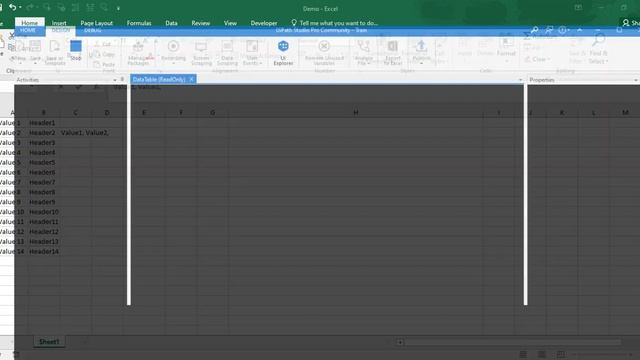Open the UI Explorer tool
640x360 pixels.
pos(283,52)
